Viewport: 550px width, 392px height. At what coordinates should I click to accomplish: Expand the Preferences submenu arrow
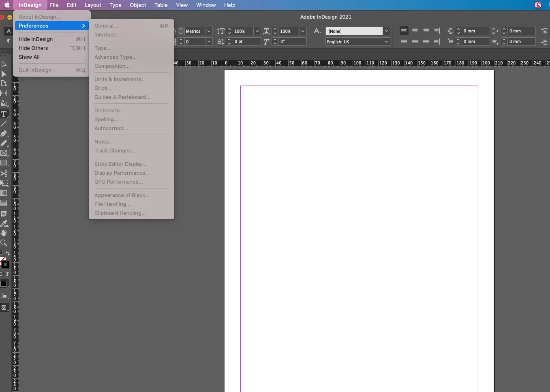click(83, 26)
